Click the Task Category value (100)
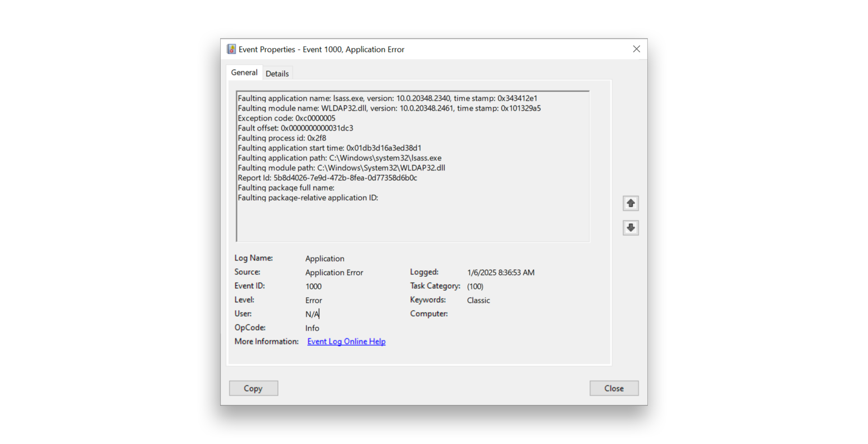The height and width of the screenshot is (444, 868). click(475, 286)
